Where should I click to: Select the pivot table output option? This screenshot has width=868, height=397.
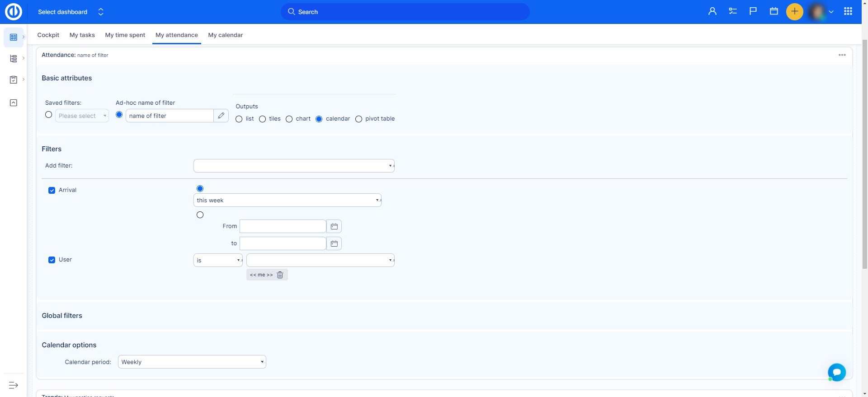point(359,119)
